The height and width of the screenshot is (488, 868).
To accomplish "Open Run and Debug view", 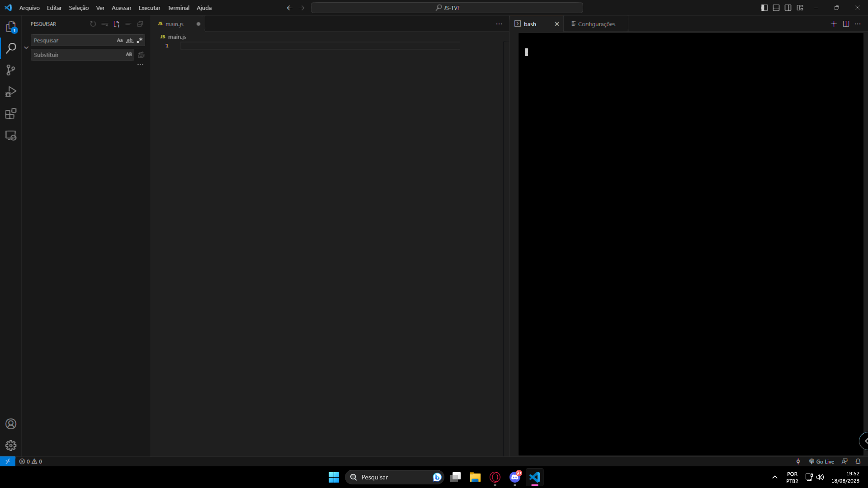I will pos(11,92).
